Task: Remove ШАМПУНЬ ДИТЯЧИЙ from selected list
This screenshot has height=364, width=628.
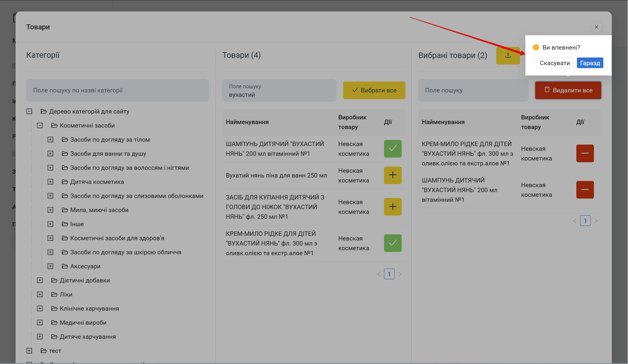Action: pyautogui.click(x=585, y=190)
